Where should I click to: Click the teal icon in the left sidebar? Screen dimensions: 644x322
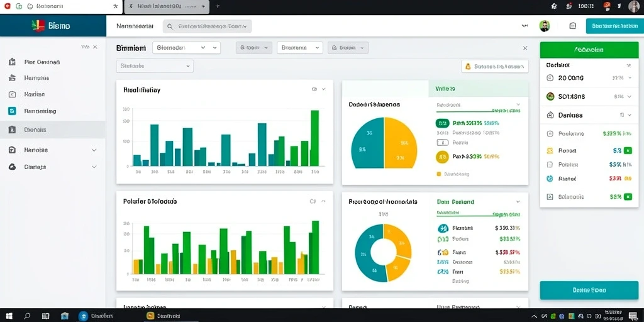point(12,111)
